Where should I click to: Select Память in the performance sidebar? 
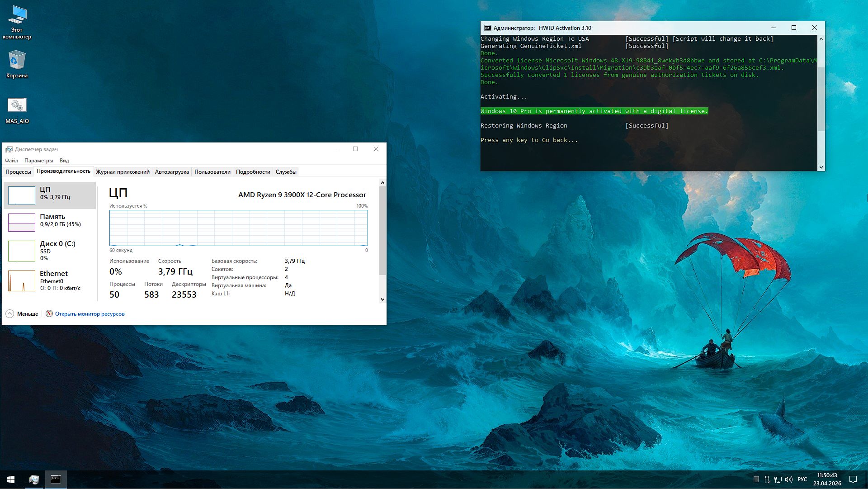pos(50,220)
